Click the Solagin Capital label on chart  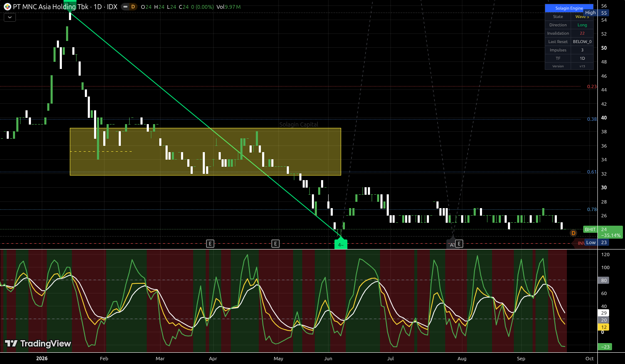[x=298, y=125]
